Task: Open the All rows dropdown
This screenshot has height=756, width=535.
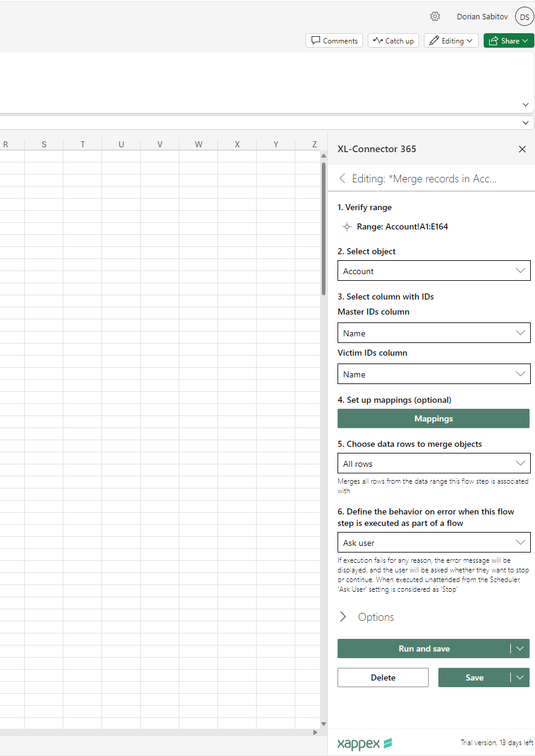Action: point(434,464)
